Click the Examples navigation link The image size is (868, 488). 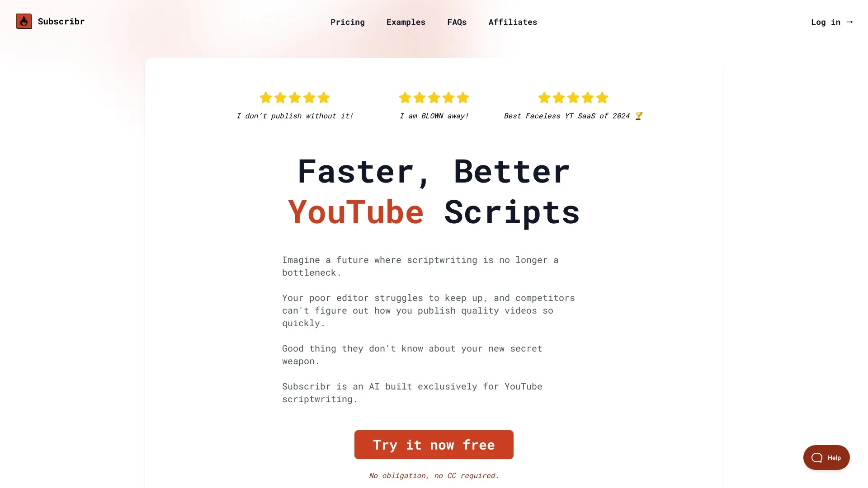pyautogui.click(x=406, y=21)
